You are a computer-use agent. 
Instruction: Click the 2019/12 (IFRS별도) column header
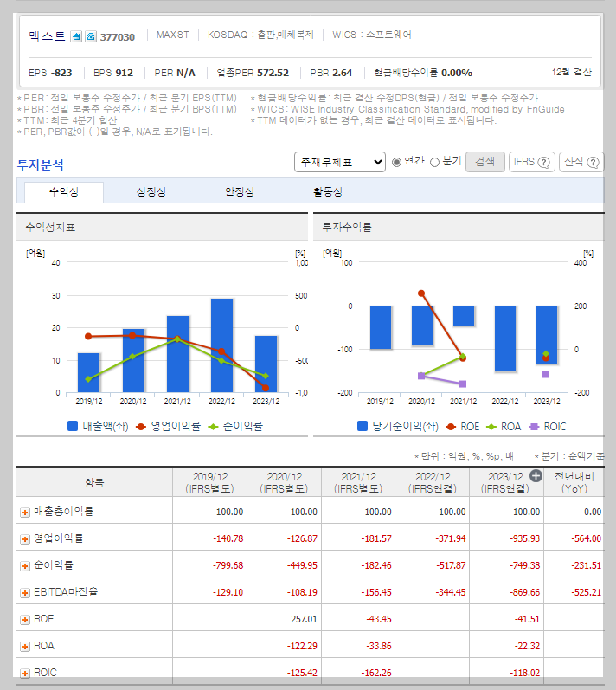(209, 482)
